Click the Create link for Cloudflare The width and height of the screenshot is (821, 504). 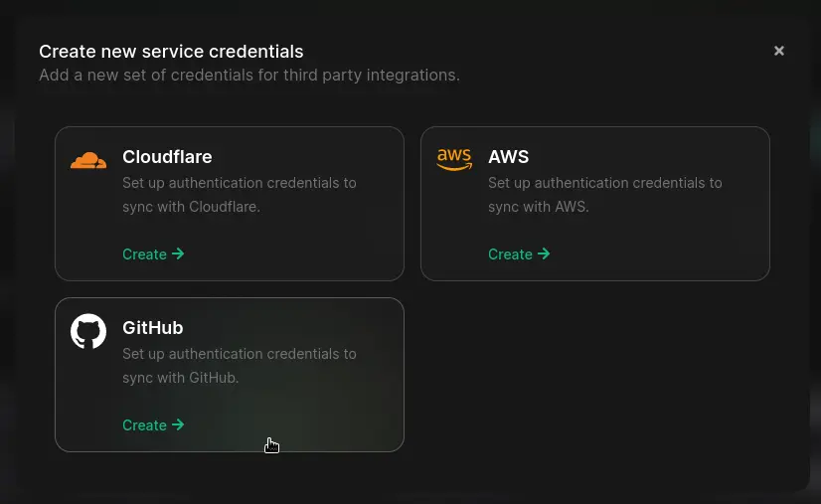pos(145,254)
